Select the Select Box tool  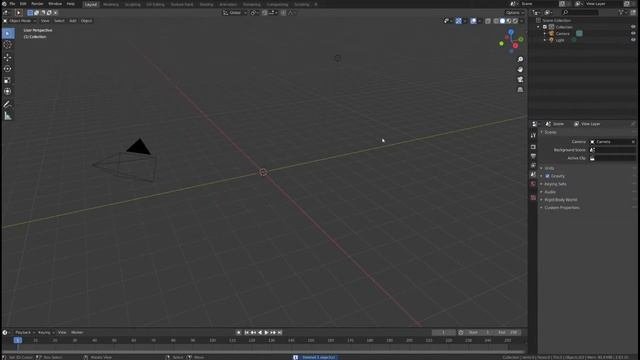(8, 33)
